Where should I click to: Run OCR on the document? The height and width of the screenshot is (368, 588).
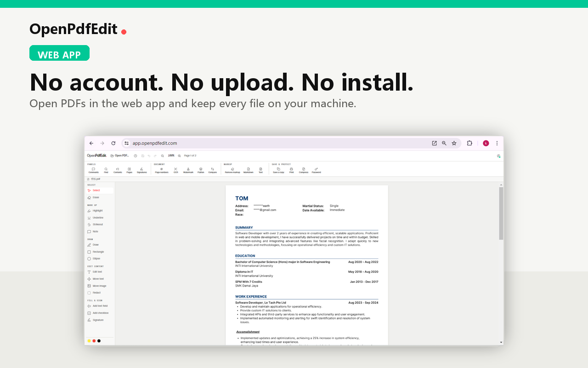175,170
